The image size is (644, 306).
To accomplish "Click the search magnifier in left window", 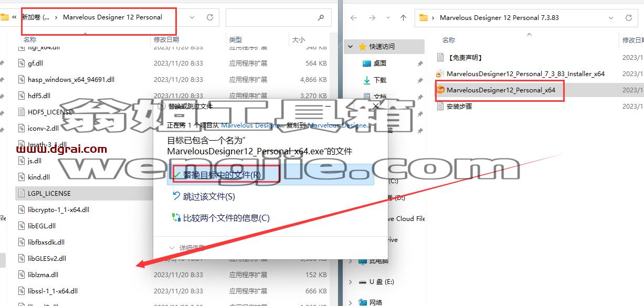I will click(x=321, y=17).
